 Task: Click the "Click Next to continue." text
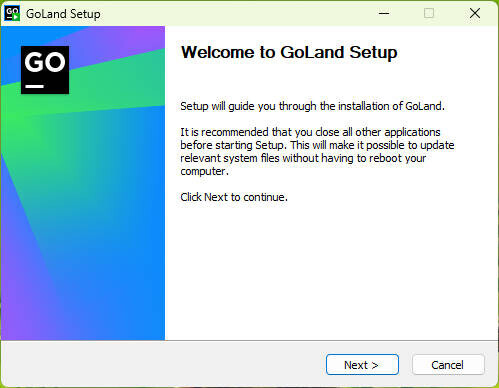[x=234, y=197]
